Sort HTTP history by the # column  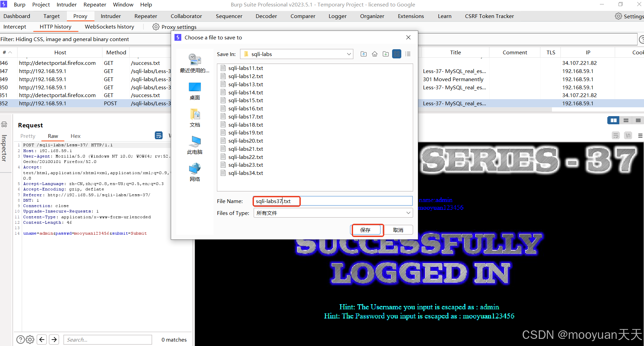pyautogui.click(x=7, y=52)
